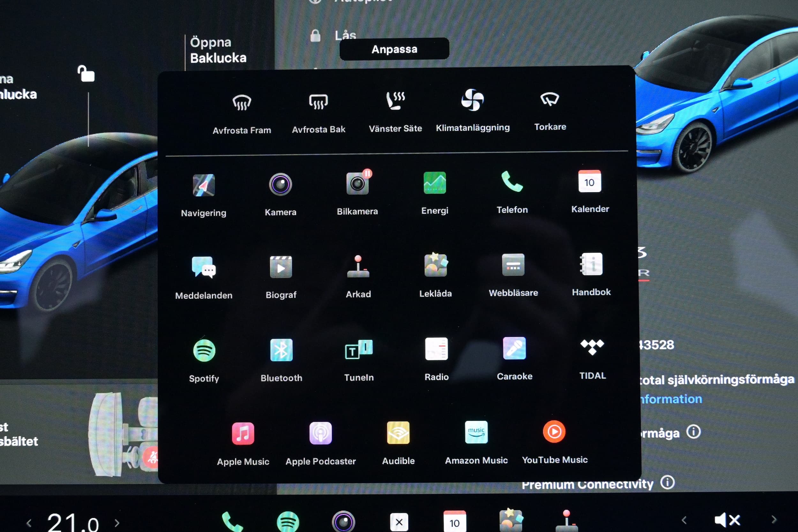
Task: Open the Kalender app in launcher
Action: (590, 181)
